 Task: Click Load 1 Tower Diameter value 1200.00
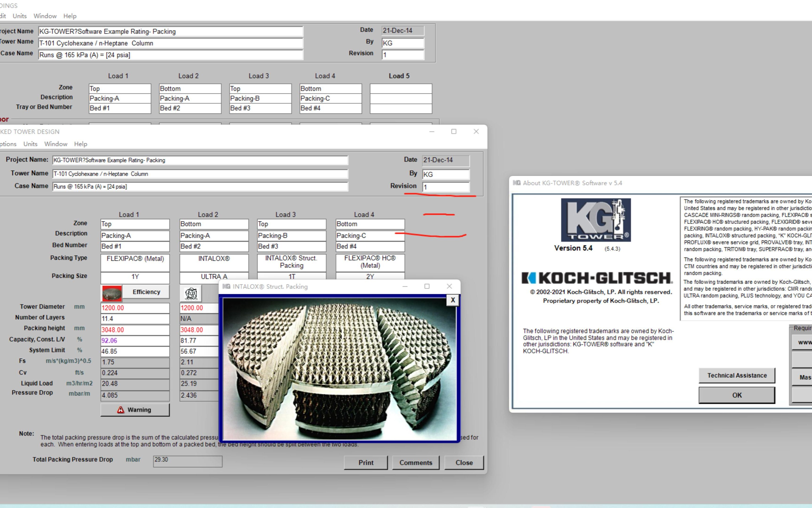tap(135, 308)
